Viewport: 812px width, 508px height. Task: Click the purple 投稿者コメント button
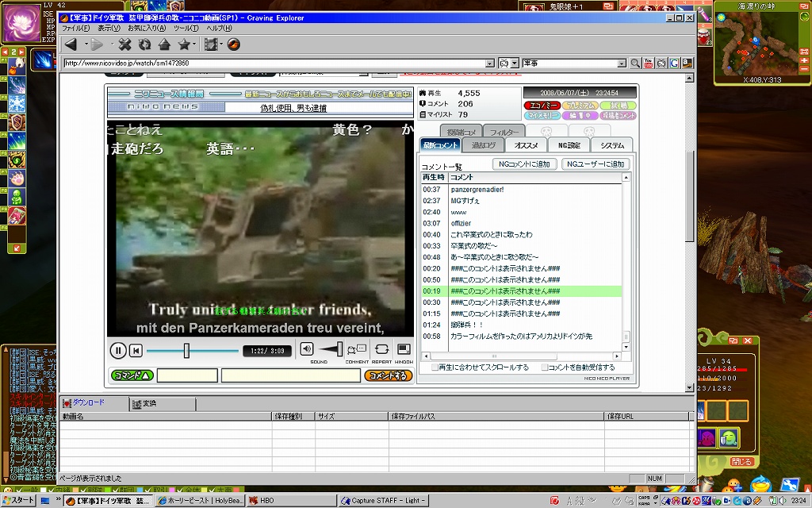[x=619, y=116]
